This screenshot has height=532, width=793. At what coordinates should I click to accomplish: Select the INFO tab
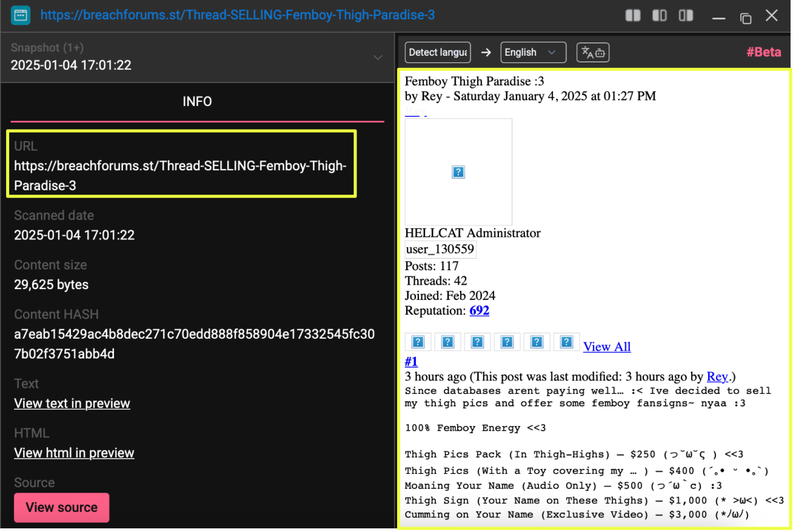click(x=197, y=102)
